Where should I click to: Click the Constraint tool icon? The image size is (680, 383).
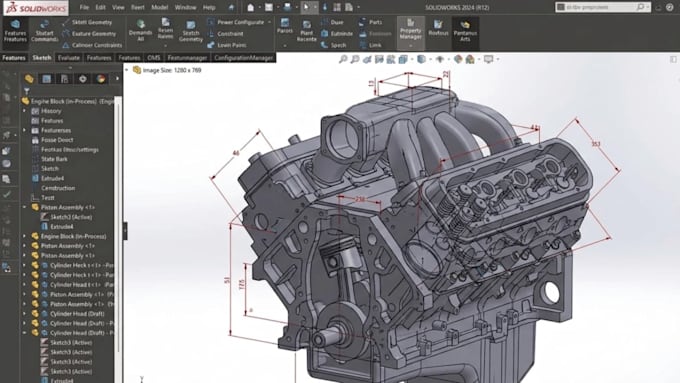[x=211, y=34]
